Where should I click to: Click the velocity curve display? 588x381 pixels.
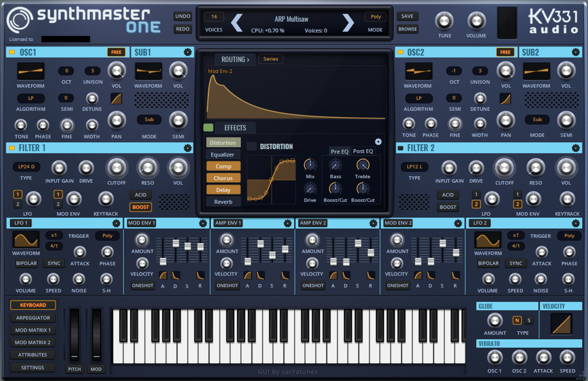pyautogui.click(x=561, y=324)
